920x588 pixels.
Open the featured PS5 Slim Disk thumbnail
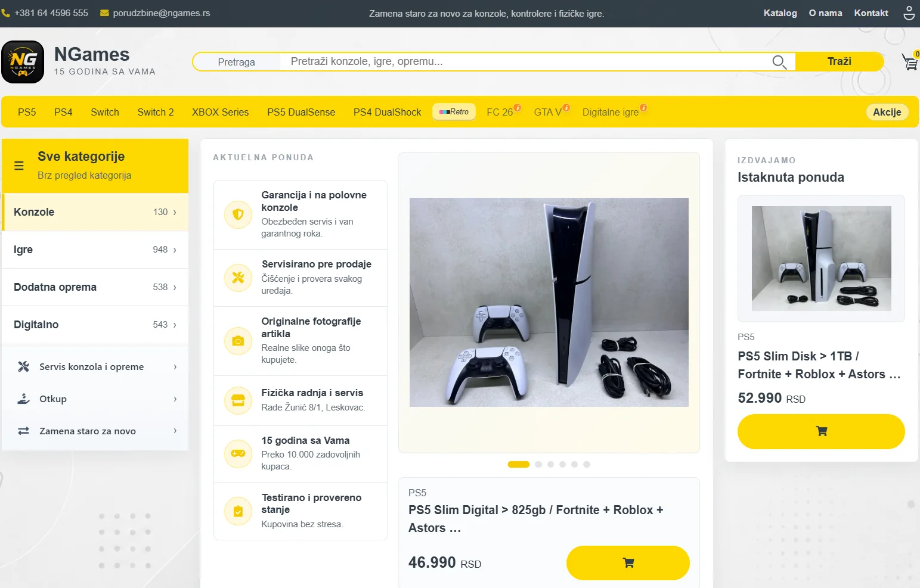tap(821, 259)
